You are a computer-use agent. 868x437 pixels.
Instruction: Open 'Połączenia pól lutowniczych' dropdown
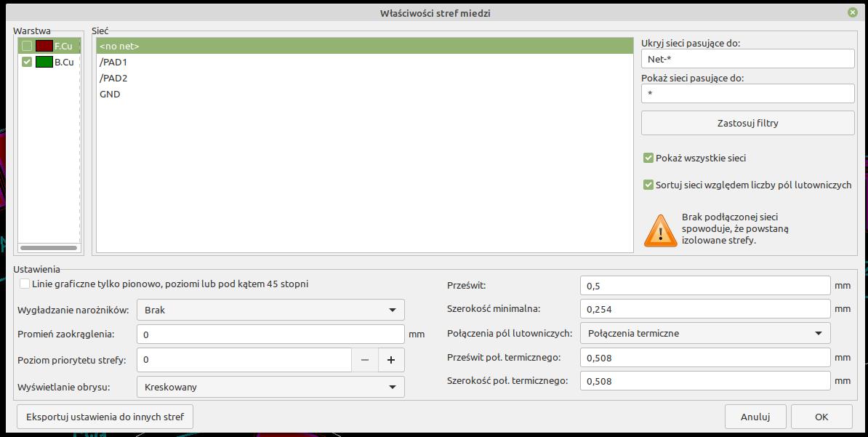705,333
